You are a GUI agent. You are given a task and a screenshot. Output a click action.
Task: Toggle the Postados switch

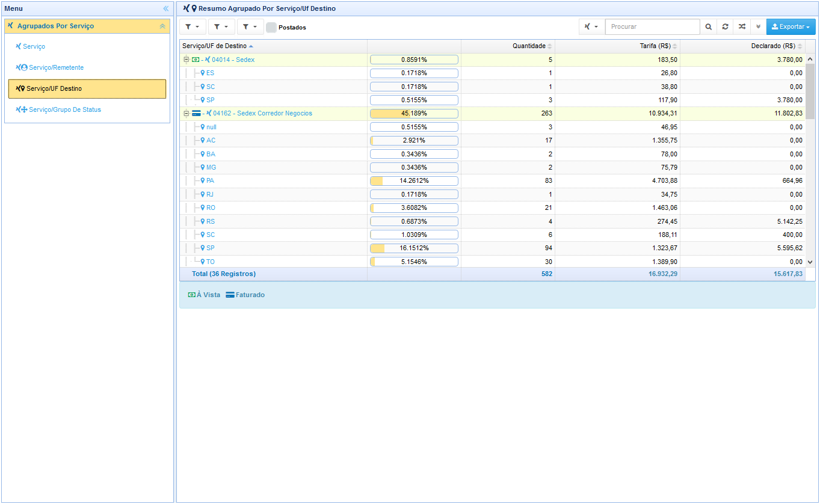tap(271, 27)
